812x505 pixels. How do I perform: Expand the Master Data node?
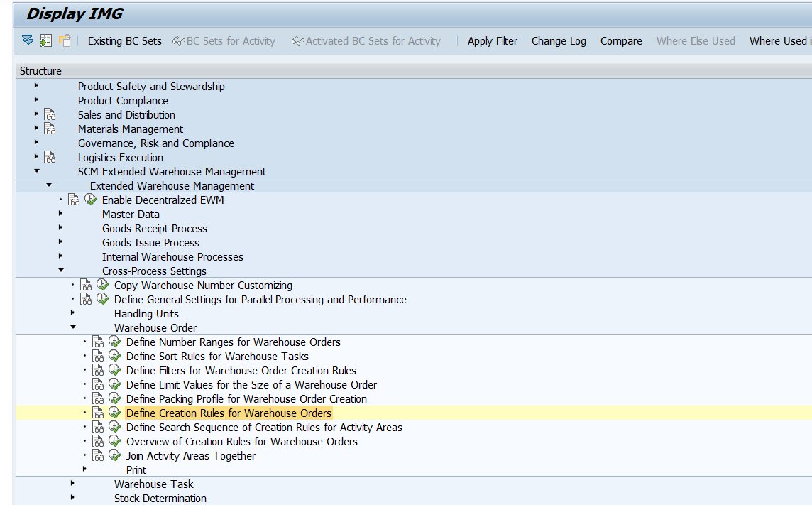coord(60,214)
